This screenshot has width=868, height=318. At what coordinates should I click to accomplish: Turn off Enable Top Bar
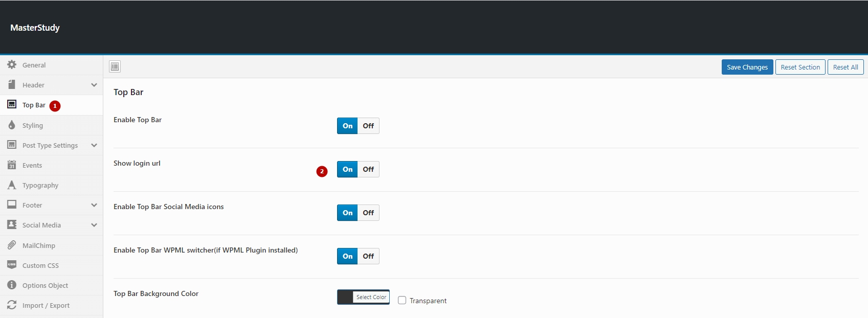pos(368,126)
